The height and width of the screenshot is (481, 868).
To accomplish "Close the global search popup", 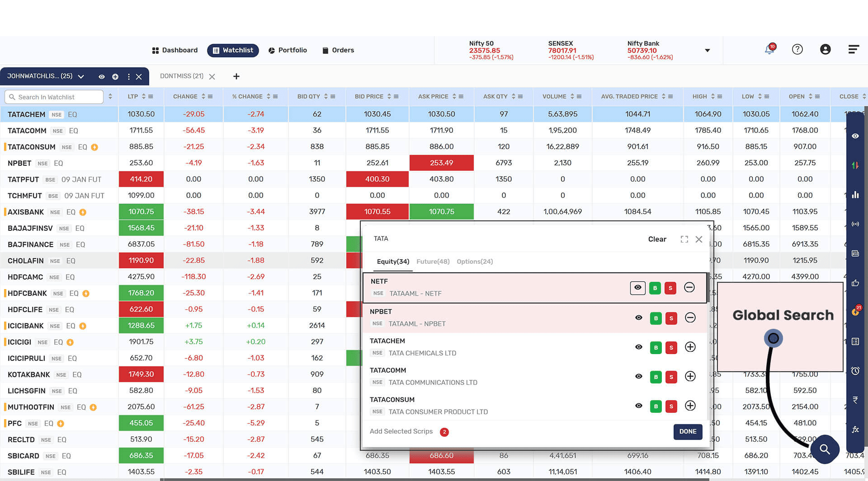I will tap(699, 239).
